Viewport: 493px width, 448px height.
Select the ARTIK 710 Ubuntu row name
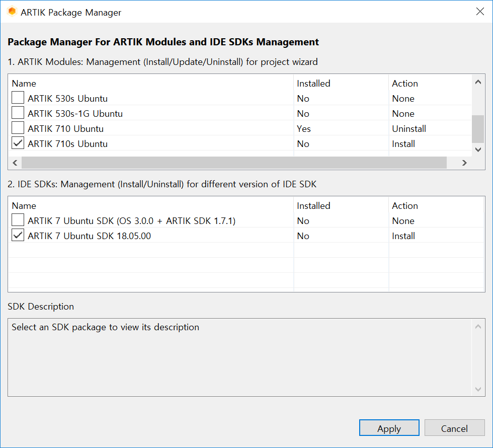tap(65, 129)
